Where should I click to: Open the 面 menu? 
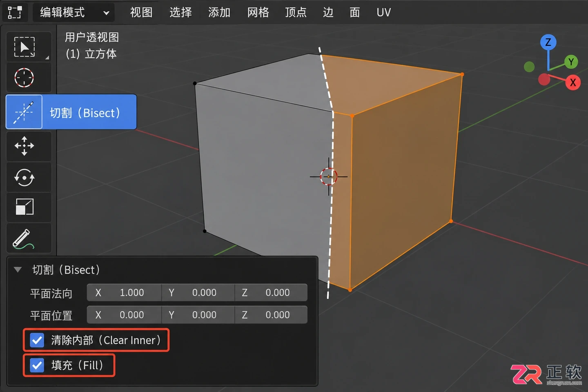355,12
